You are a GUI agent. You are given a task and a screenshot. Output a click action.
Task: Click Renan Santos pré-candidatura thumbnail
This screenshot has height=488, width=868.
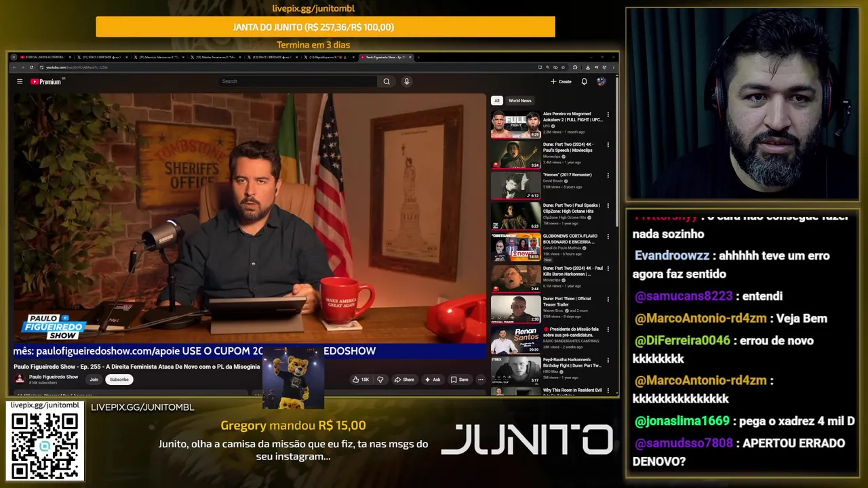(515, 340)
